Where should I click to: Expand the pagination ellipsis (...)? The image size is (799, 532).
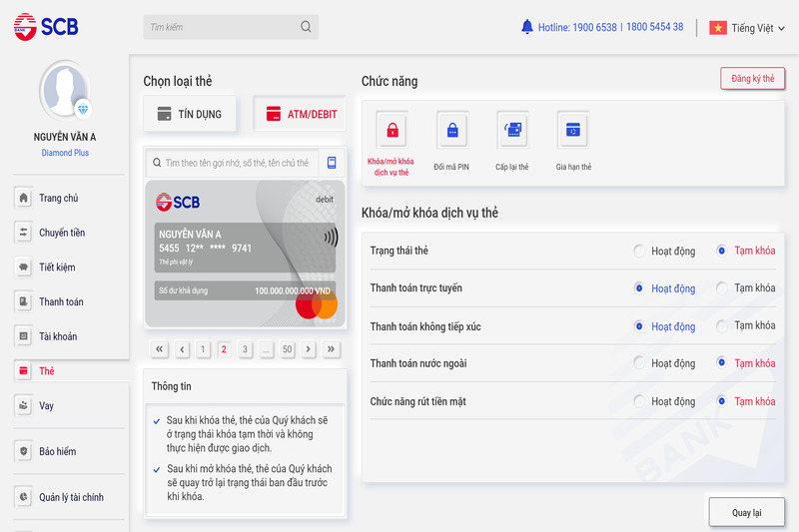(266, 349)
